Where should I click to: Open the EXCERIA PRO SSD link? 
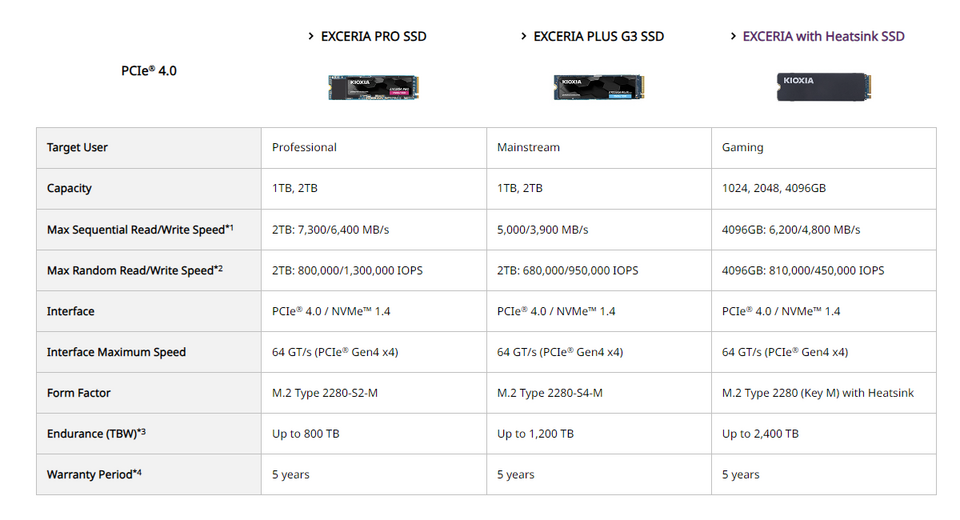tap(373, 37)
